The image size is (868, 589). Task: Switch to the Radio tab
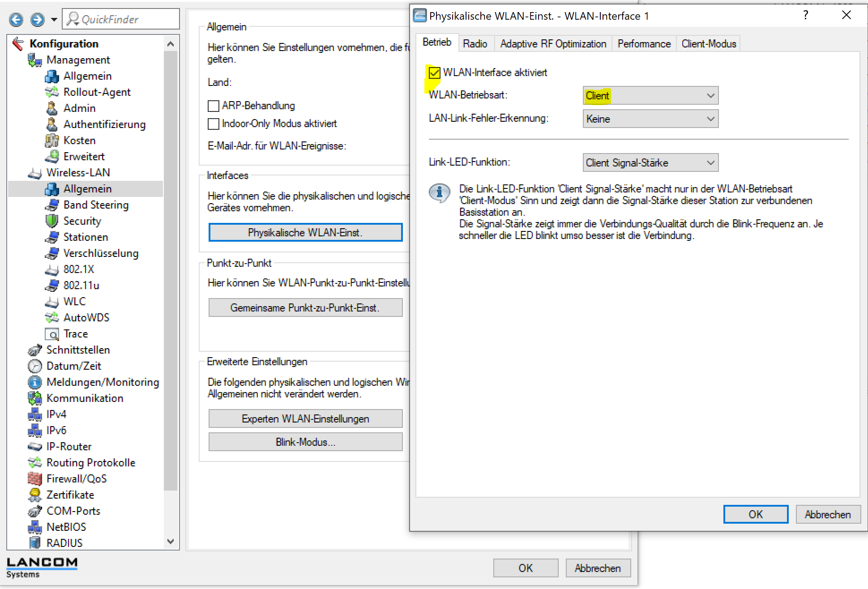click(x=475, y=44)
